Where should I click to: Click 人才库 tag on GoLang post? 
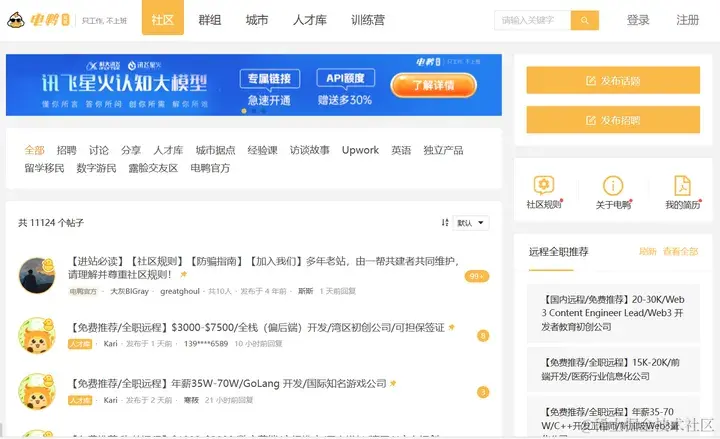point(80,400)
